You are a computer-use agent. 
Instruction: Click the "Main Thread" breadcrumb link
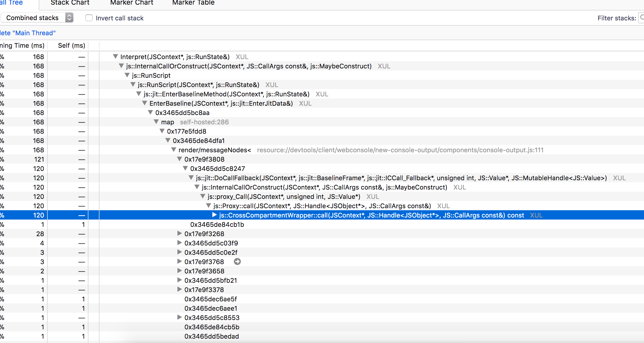point(28,33)
